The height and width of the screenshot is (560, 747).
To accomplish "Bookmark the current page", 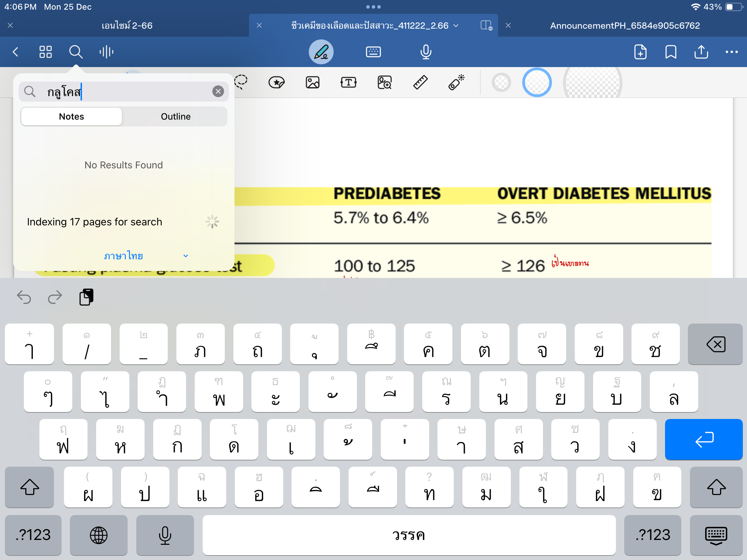I will (671, 52).
